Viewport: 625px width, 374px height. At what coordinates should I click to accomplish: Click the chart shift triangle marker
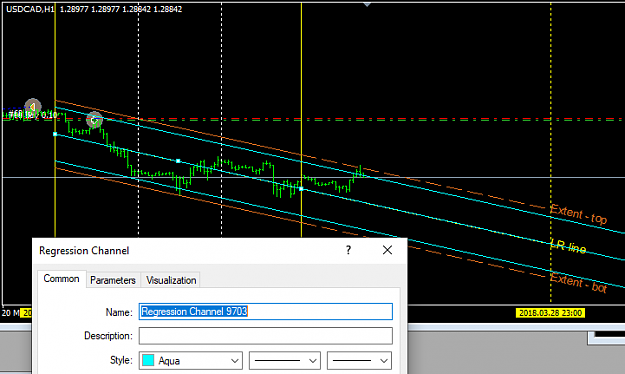coord(367,4)
